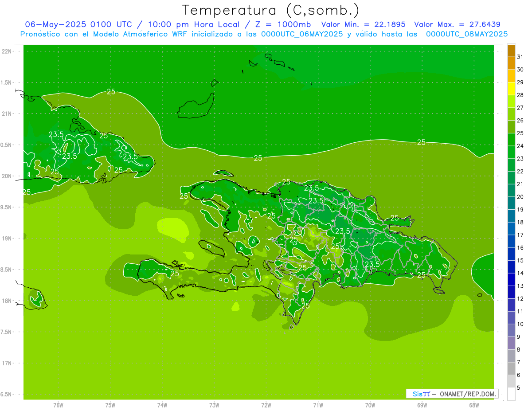The image size is (532, 411).
Task: Click the "70W" longitude axis label
Action: (x=370, y=405)
